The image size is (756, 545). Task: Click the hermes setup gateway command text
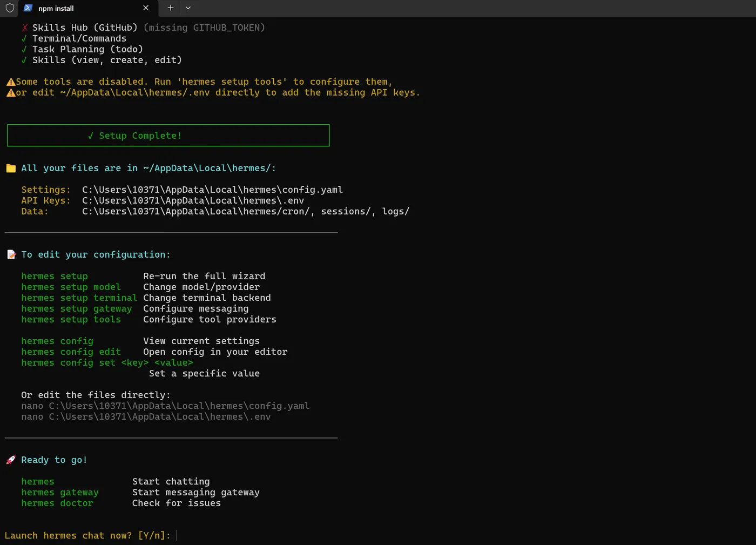pyautogui.click(x=77, y=308)
